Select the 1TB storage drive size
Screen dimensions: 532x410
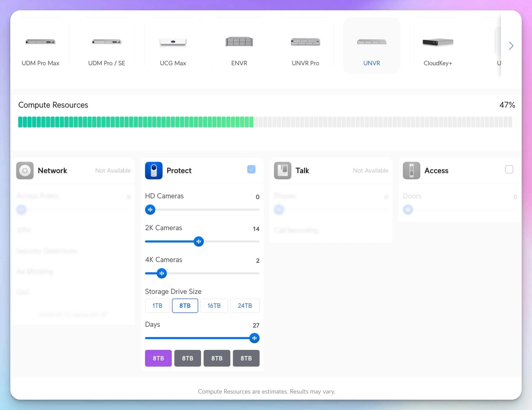(x=157, y=306)
